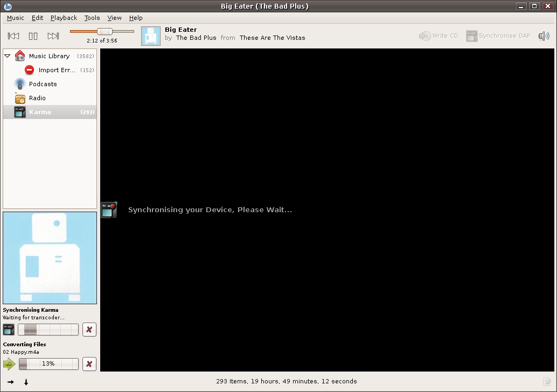Skip to the next track
Image resolution: width=557 pixels, height=392 pixels.
point(53,36)
